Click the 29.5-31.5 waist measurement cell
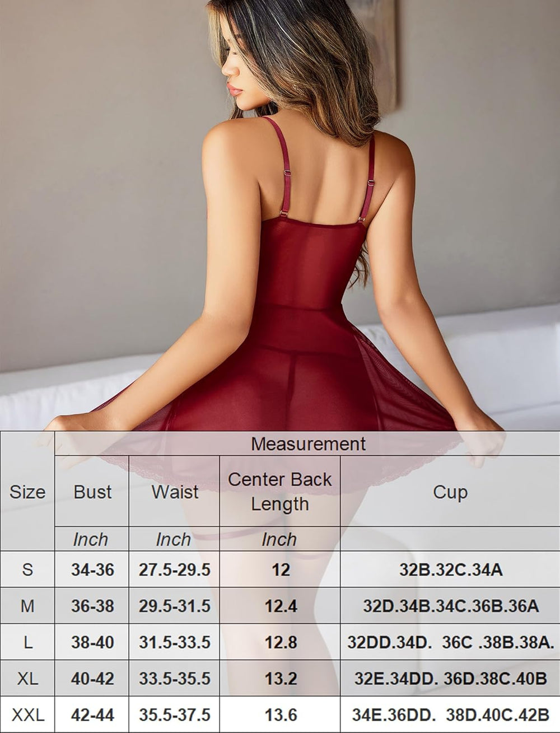The image size is (560, 733). click(175, 606)
